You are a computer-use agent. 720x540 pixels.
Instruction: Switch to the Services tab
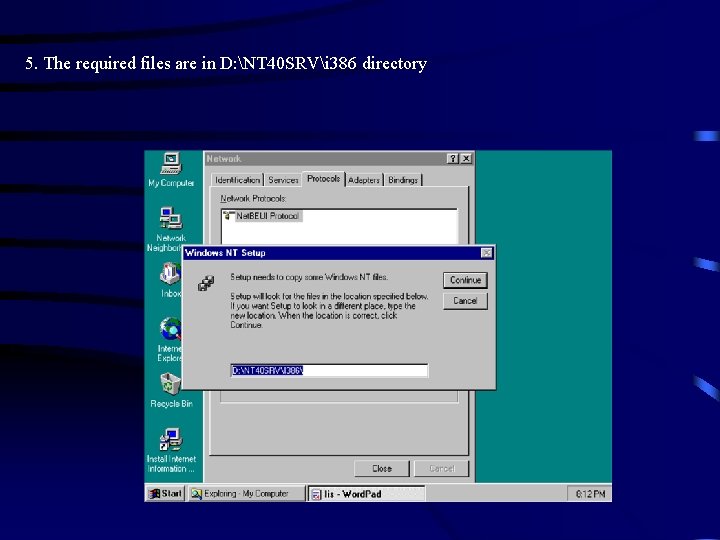tap(283, 180)
